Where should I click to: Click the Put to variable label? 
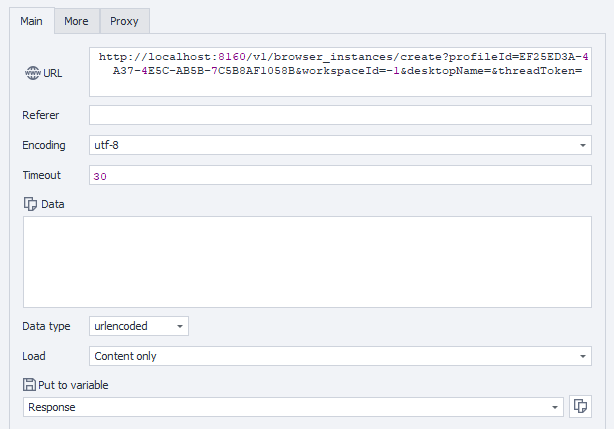coord(72,385)
